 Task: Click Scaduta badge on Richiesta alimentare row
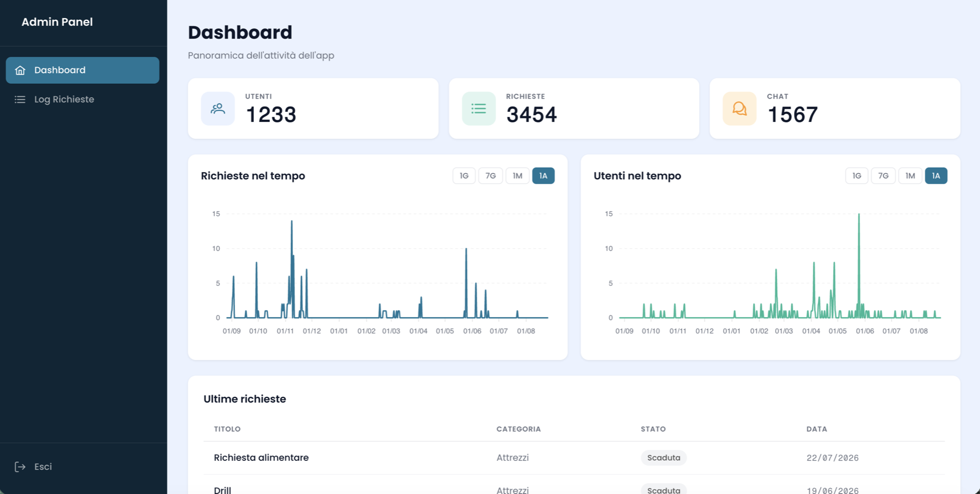[664, 458]
